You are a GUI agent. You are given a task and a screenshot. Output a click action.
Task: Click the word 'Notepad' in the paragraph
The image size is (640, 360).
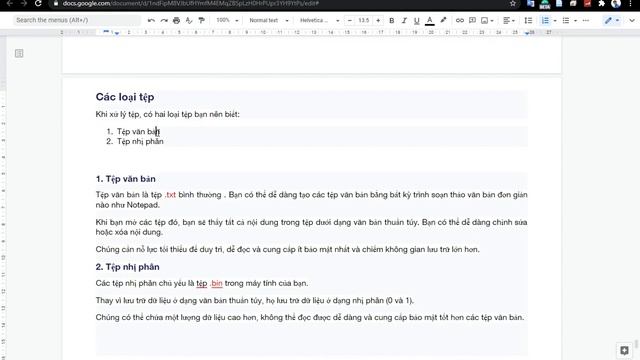pos(142,205)
